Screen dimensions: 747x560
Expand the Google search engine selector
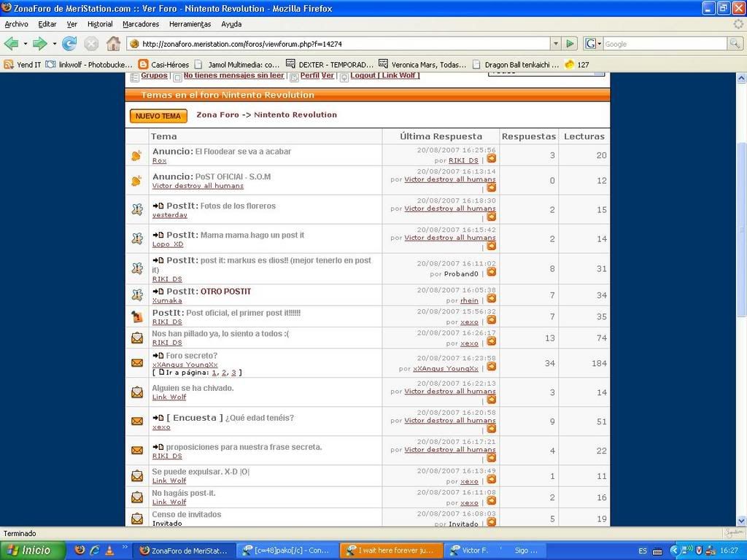pos(592,44)
